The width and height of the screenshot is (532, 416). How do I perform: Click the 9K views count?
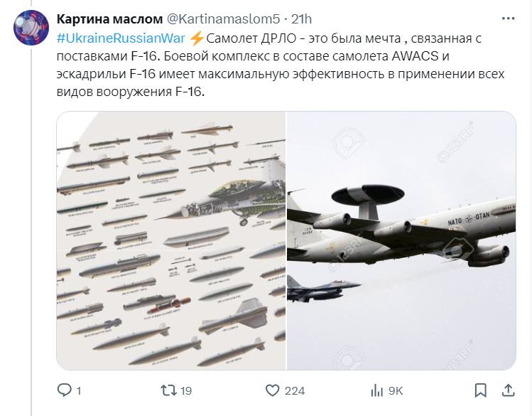396,391
